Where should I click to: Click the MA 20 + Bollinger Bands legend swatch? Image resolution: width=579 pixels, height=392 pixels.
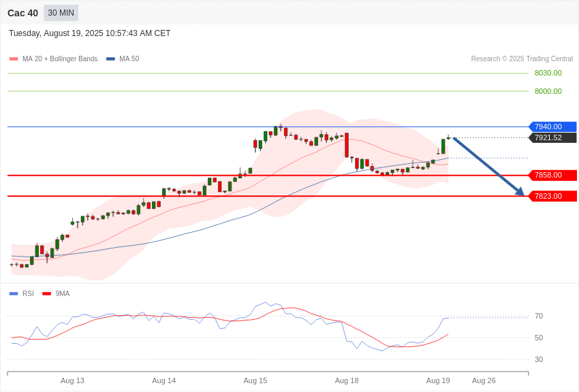click(x=14, y=59)
